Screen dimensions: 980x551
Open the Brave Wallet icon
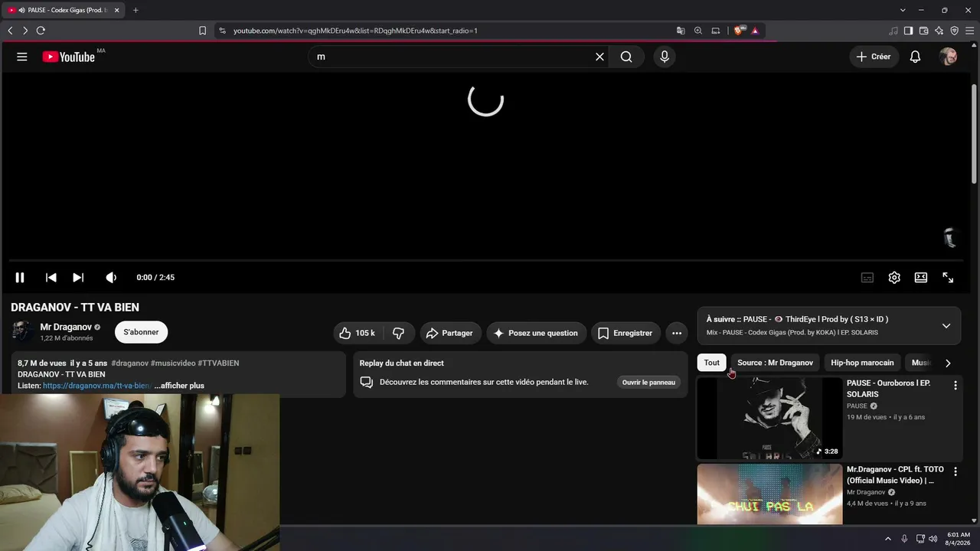pos(923,31)
